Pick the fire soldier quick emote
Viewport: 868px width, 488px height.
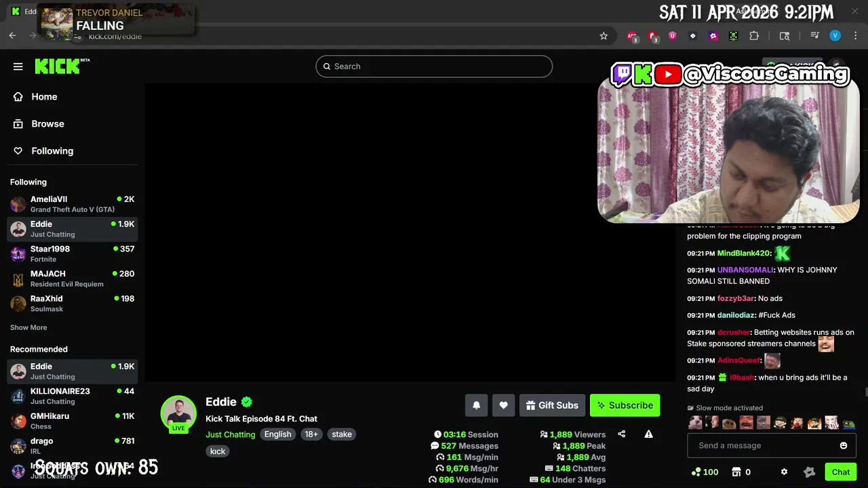814,423
